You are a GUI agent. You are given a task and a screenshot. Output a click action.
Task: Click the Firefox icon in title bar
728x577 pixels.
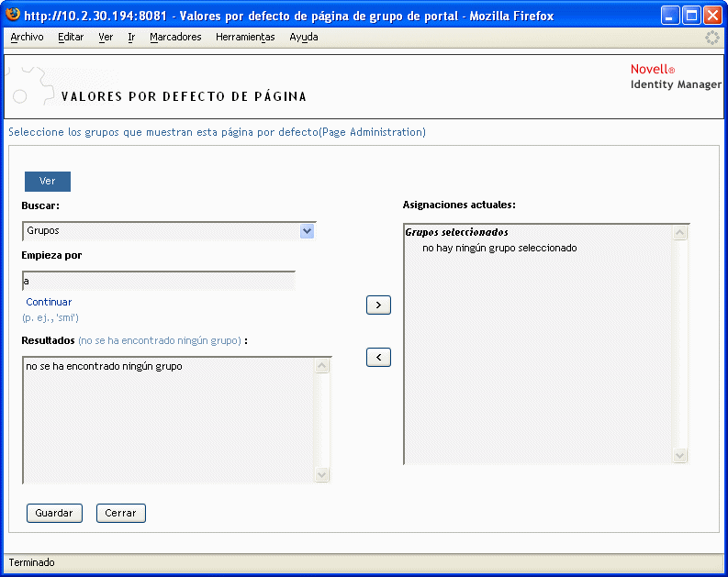[13, 15]
